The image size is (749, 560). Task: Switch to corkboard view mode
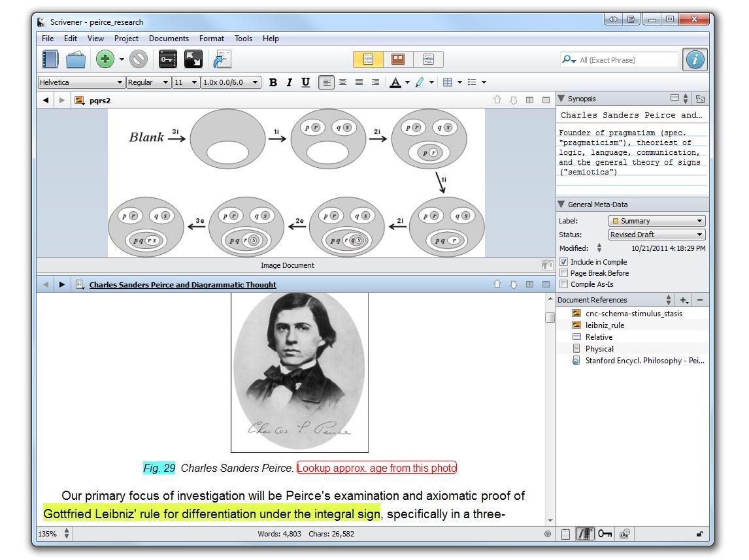(398, 59)
